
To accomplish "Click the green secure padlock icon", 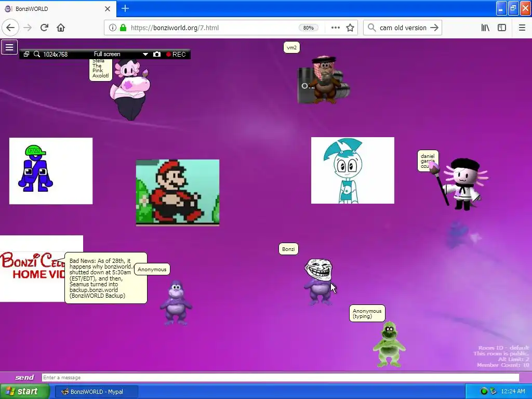I will pos(123,28).
